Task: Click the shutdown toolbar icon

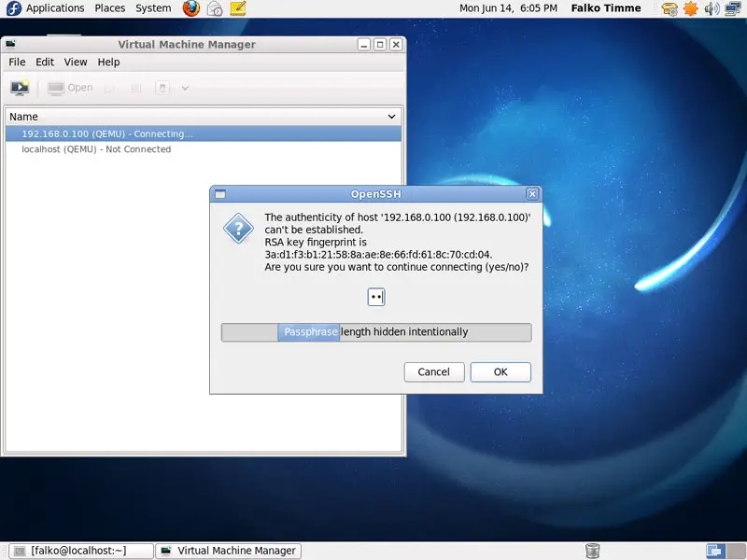Action: [162, 88]
